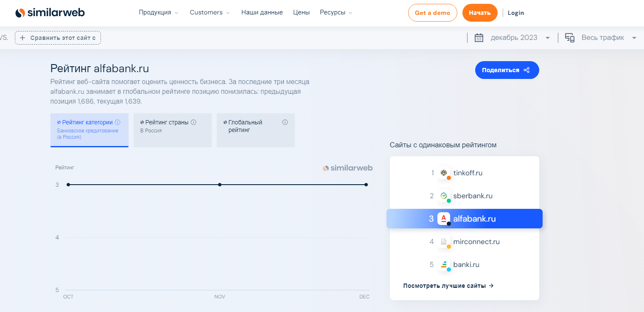
Task: Click Сравнить этот сайт с button
Action: click(58, 38)
